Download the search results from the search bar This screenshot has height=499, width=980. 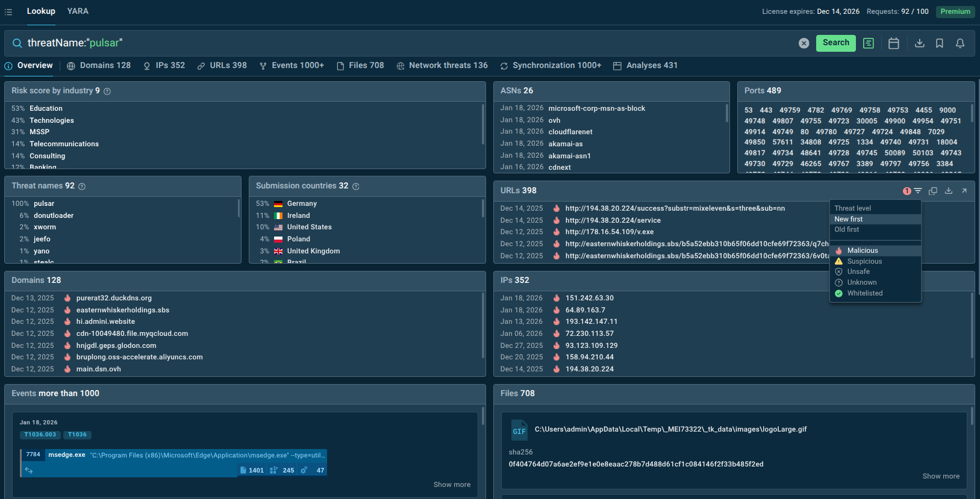[919, 43]
